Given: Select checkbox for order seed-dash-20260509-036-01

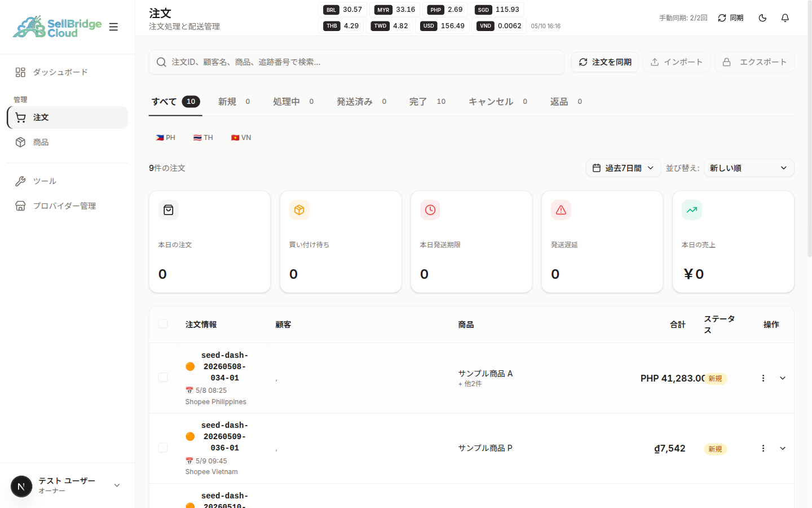Looking at the screenshot, I should [163, 448].
